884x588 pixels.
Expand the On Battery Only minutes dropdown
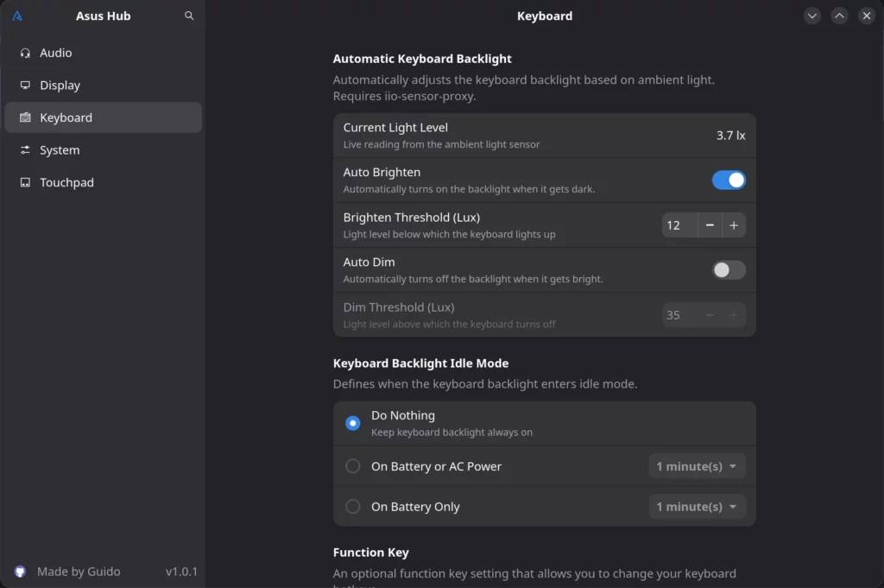(x=697, y=507)
